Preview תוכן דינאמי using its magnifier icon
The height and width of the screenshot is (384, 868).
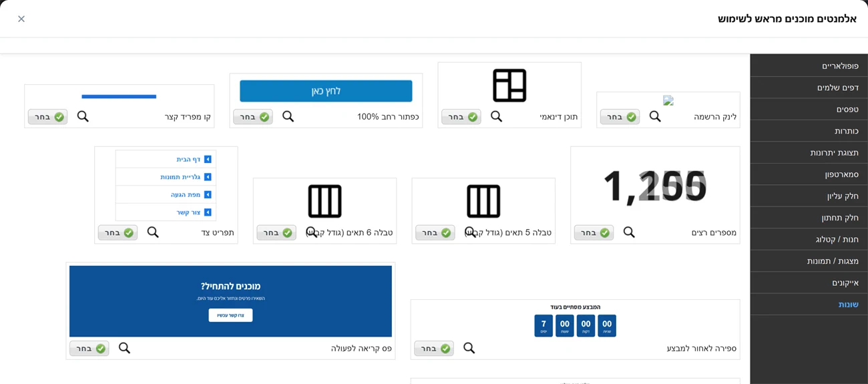click(496, 116)
